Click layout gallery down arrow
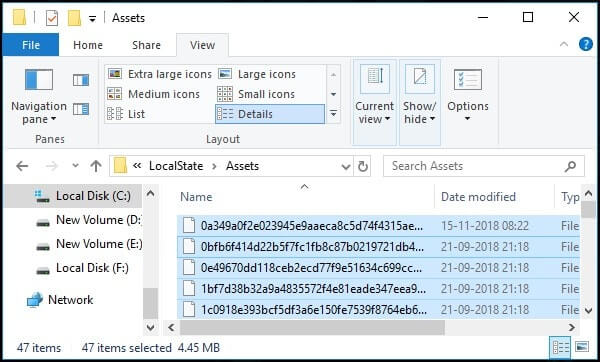600x362 pixels. (333, 94)
